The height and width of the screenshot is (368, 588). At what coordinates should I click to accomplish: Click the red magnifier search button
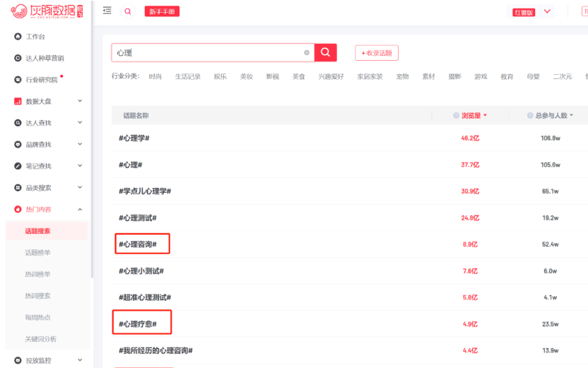(326, 52)
